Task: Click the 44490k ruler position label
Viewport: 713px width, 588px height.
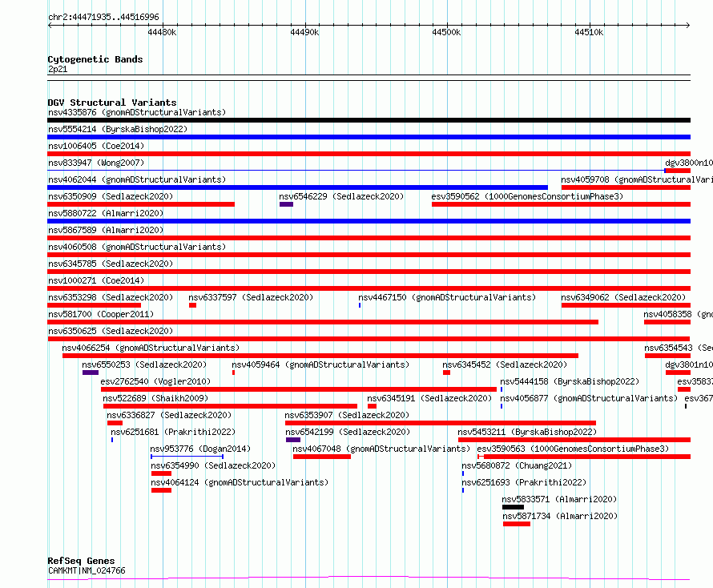Action: click(x=304, y=32)
